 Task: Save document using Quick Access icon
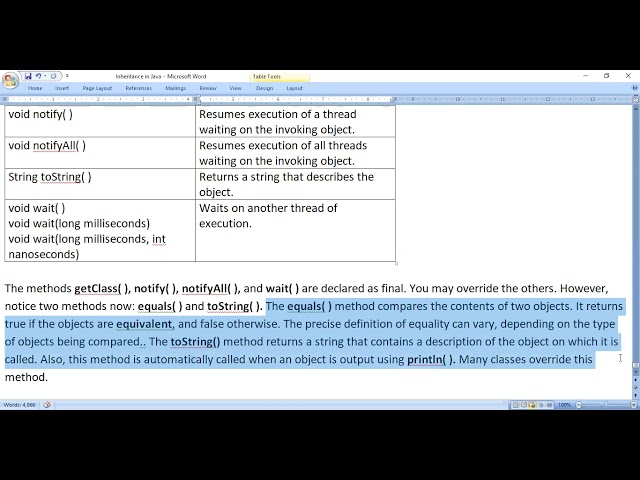[28, 76]
